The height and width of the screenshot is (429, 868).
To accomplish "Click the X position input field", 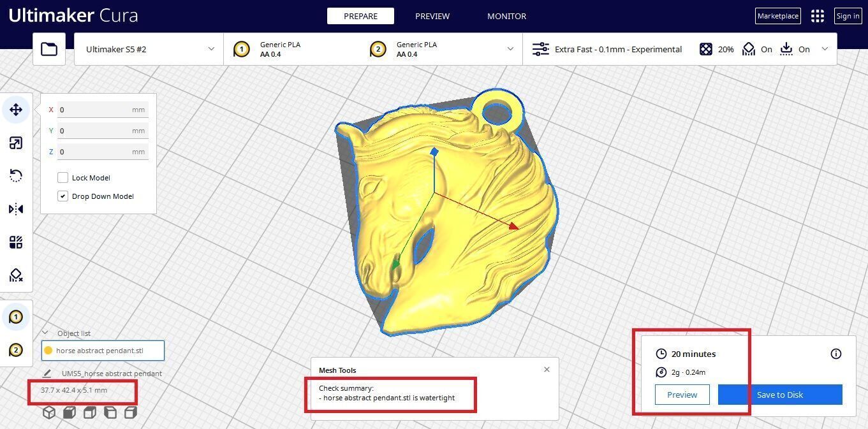I will (103, 110).
